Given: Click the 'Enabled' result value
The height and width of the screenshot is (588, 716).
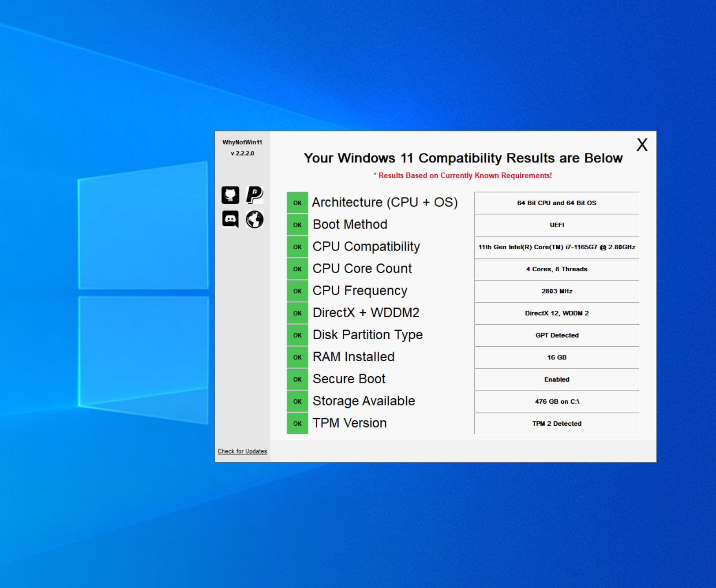Looking at the screenshot, I should click(557, 379).
